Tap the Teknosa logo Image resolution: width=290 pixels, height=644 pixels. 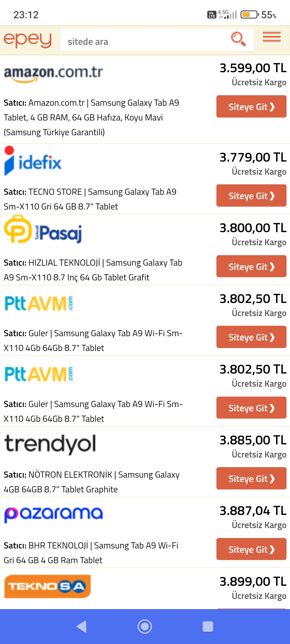click(48, 586)
